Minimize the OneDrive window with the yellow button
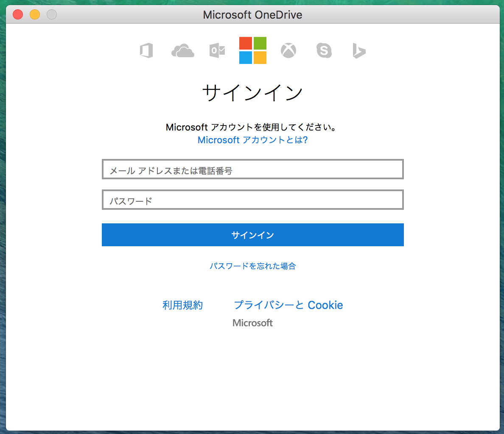 coord(35,14)
